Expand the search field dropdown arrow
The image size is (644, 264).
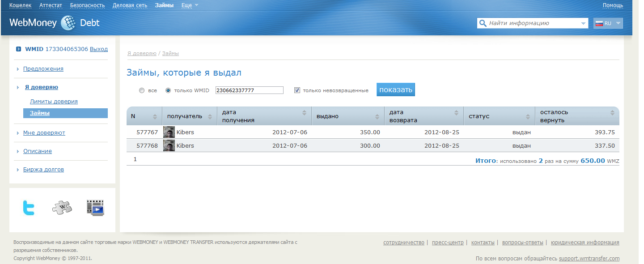pos(583,23)
